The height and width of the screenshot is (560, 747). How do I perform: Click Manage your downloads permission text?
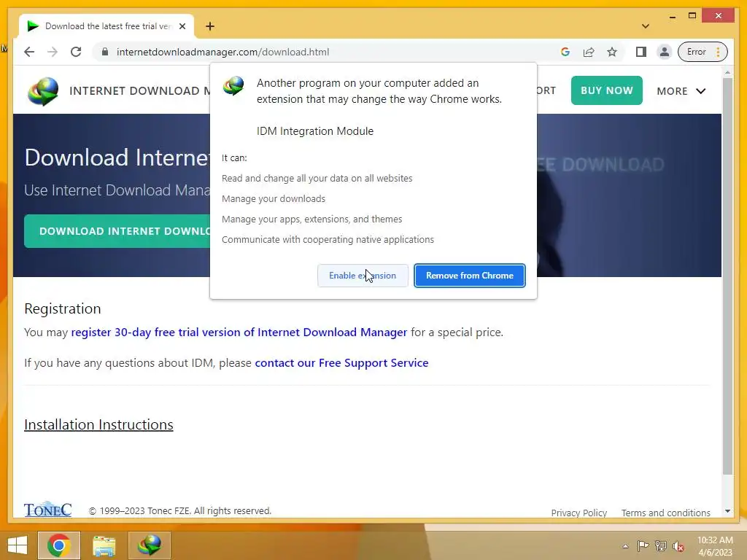(x=274, y=198)
